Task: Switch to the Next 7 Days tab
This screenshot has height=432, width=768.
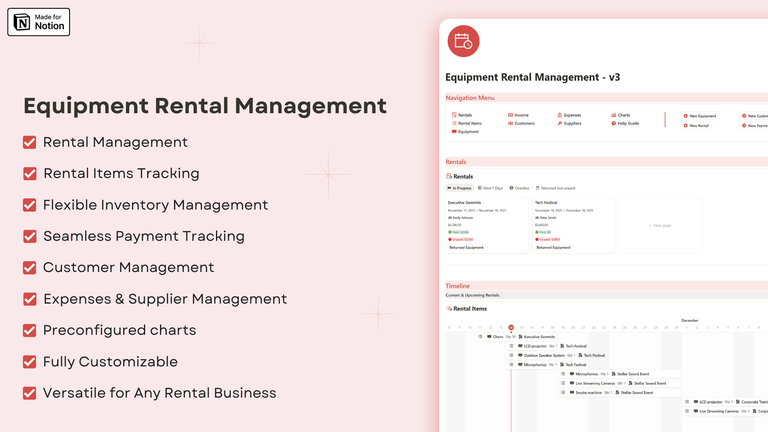Action: tap(491, 187)
